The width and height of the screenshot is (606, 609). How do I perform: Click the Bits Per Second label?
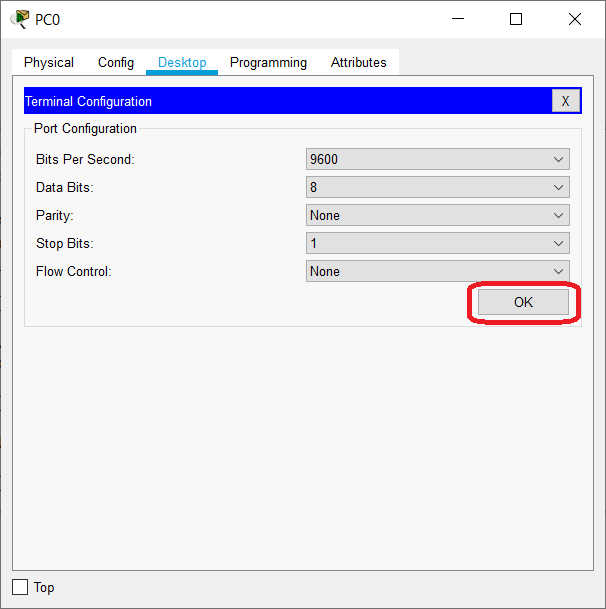click(85, 159)
